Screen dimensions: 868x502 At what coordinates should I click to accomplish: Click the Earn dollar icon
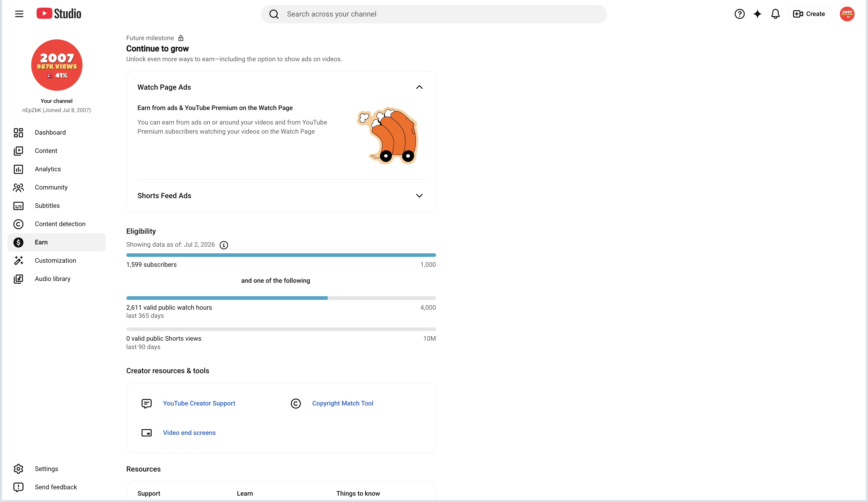pos(18,242)
